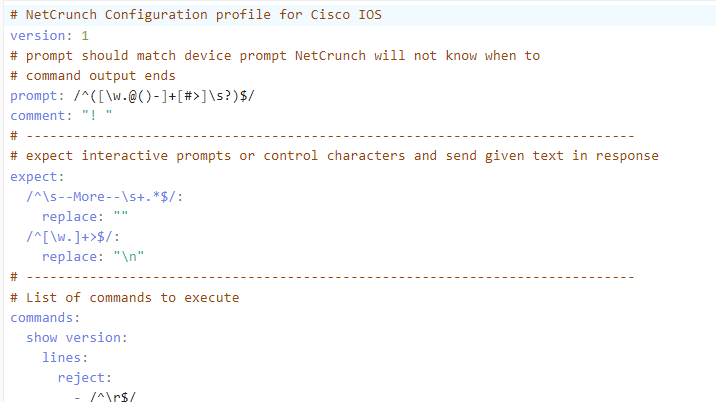
Task: Click the /^[\w.]+>$/ pattern line
Action: point(73,237)
